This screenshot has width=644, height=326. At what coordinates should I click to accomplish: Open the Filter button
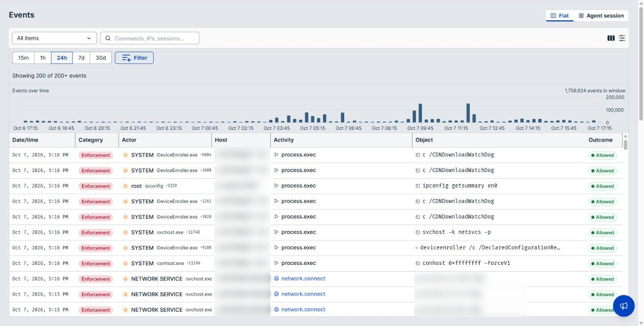coord(134,58)
